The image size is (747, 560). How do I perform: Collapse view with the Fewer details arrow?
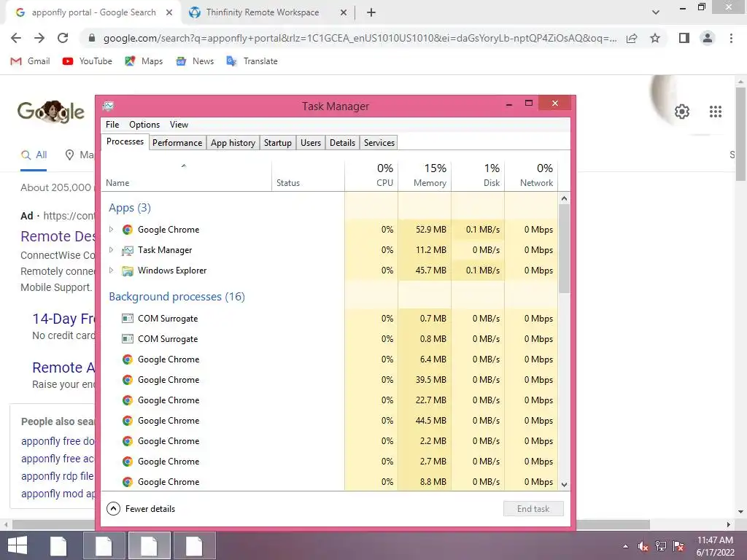pos(113,508)
